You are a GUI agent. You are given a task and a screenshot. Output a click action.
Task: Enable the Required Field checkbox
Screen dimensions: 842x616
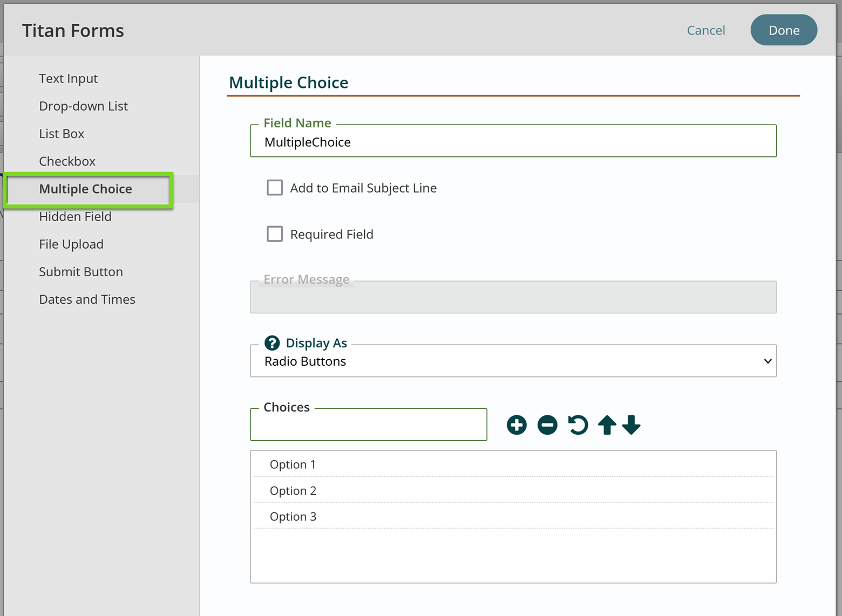pyautogui.click(x=275, y=234)
